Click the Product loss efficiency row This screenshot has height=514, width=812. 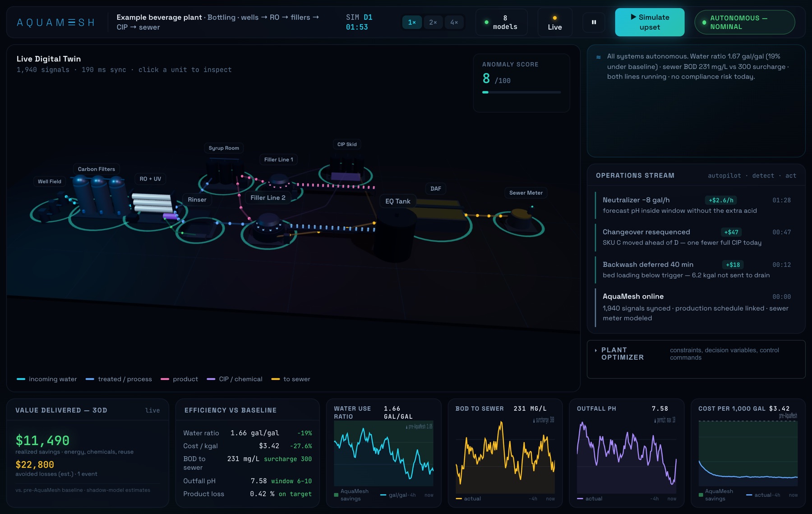(x=247, y=494)
